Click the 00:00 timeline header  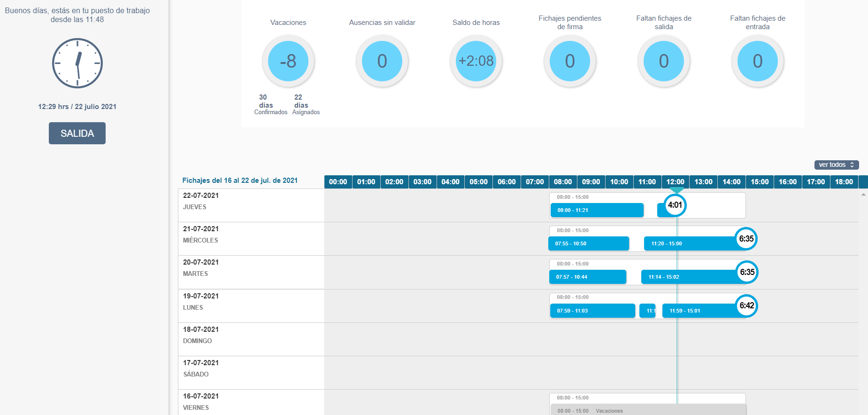pos(338,182)
